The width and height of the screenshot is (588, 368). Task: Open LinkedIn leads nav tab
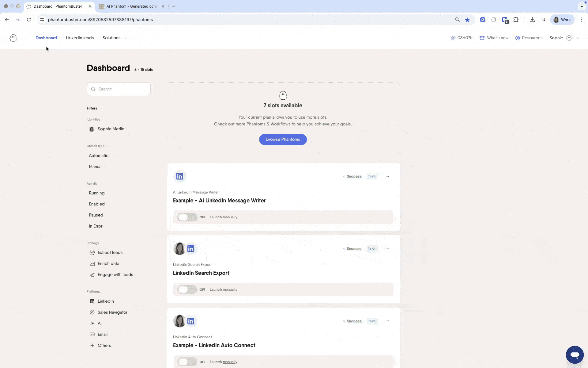coord(80,38)
